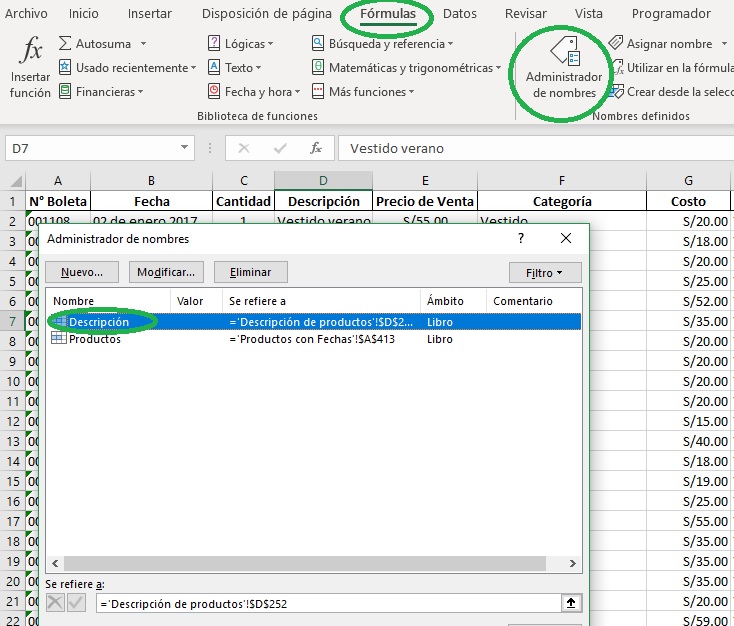Open the help question mark in dialog

pos(521,239)
